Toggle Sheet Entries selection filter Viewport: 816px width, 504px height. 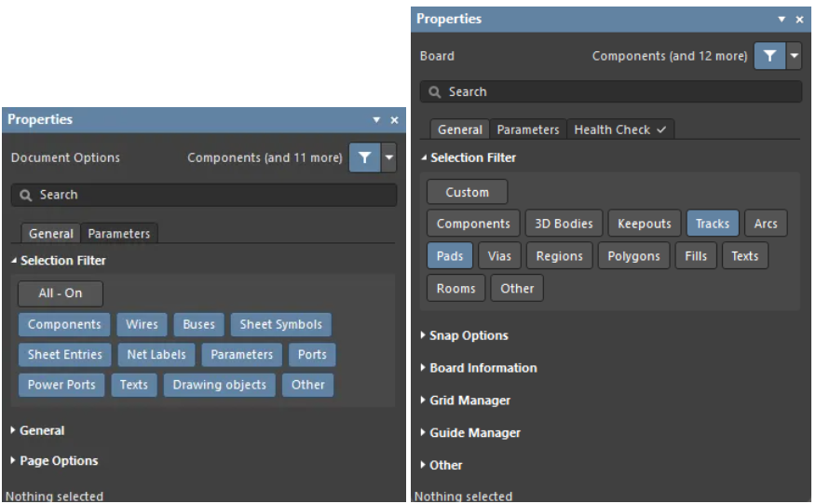65,355
